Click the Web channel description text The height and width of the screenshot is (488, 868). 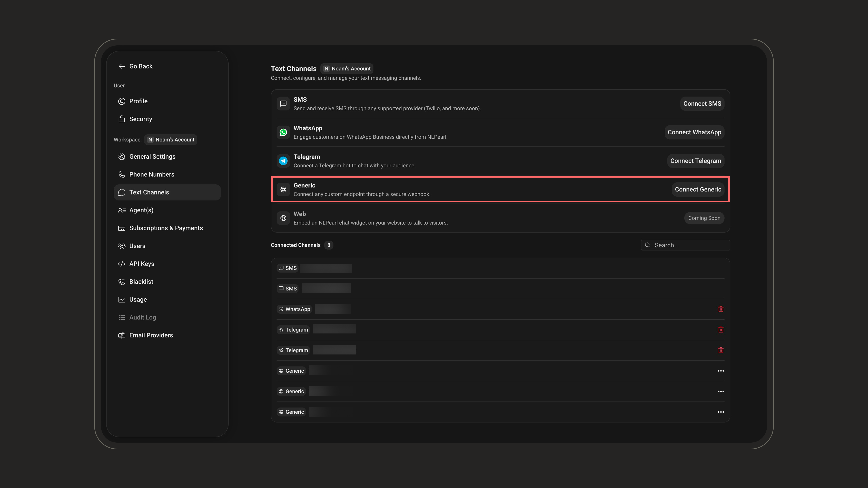(x=371, y=223)
